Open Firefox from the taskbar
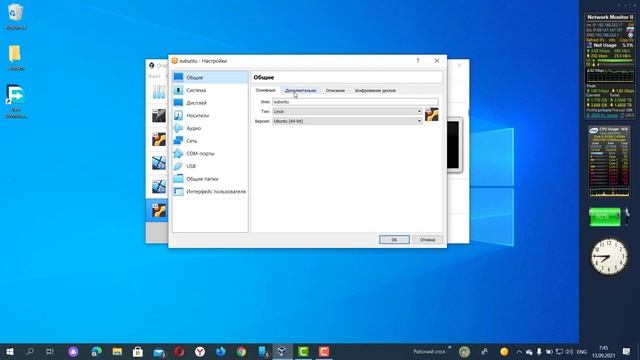 tap(221, 351)
